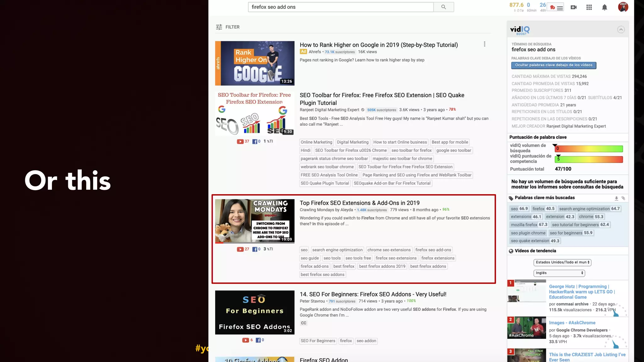Click seo quake extension 49.3 keyword chip
644x362 pixels.
point(535,241)
